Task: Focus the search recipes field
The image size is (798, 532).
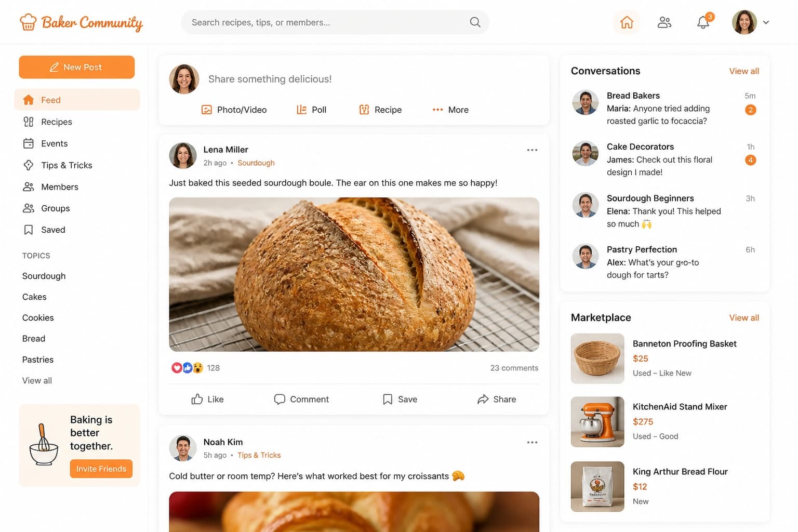Action: [335, 22]
